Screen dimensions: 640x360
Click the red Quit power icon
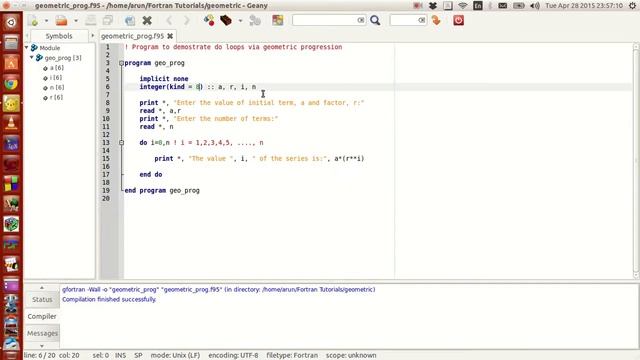(458, 20)
